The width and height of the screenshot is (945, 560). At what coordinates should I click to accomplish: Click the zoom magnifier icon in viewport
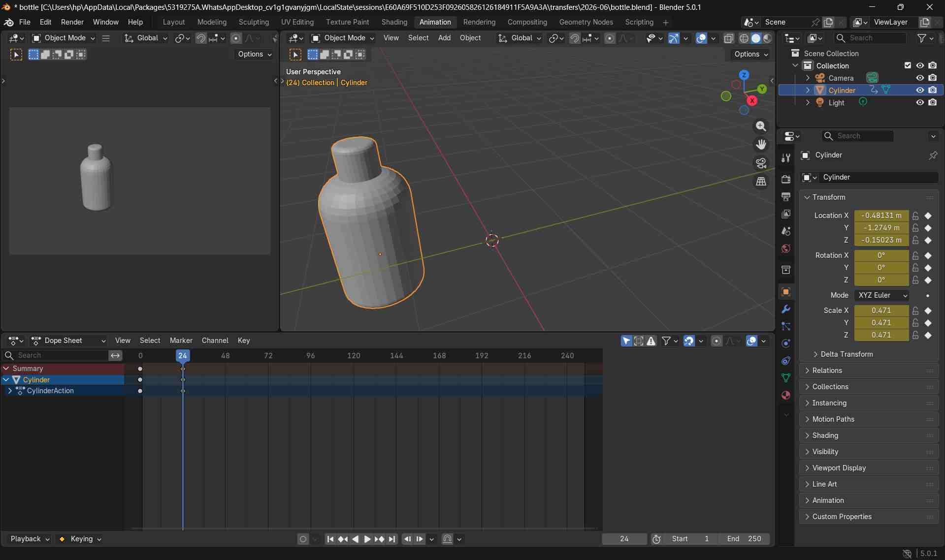click(761, 126)
